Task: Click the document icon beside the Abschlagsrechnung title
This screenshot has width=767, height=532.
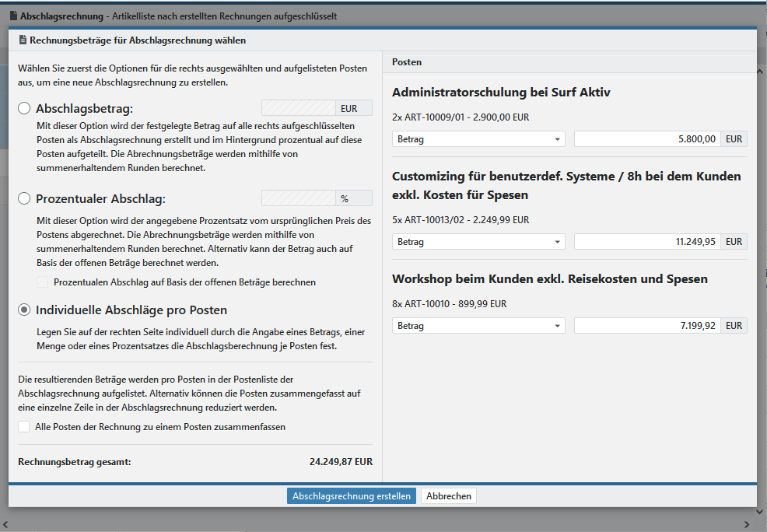Action: (x=13, y=16)
